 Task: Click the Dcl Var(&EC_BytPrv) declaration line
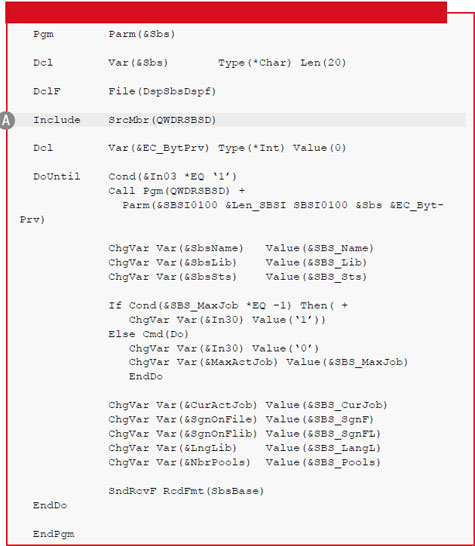[190, 148]
